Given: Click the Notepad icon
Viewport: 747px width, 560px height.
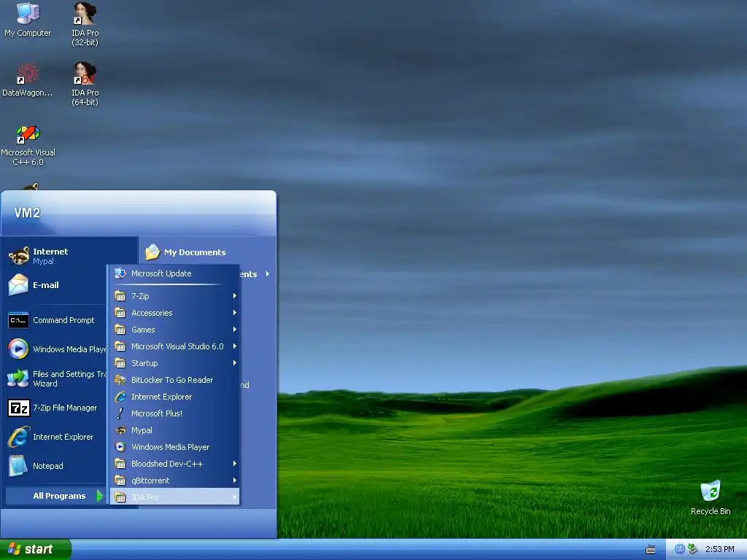Looking at the screenshot, I should 18,466.
